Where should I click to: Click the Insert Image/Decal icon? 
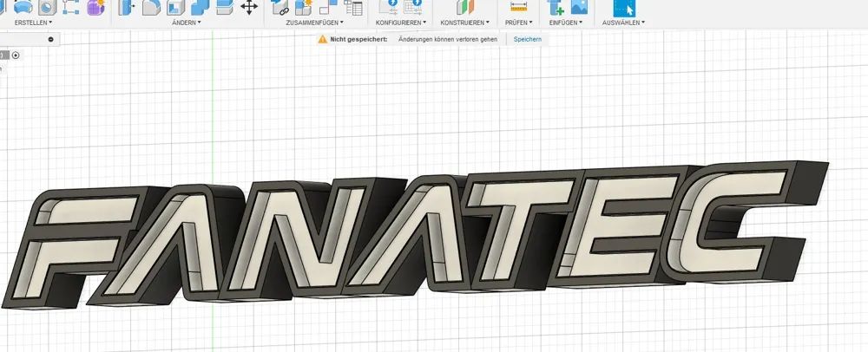[579, 7]
